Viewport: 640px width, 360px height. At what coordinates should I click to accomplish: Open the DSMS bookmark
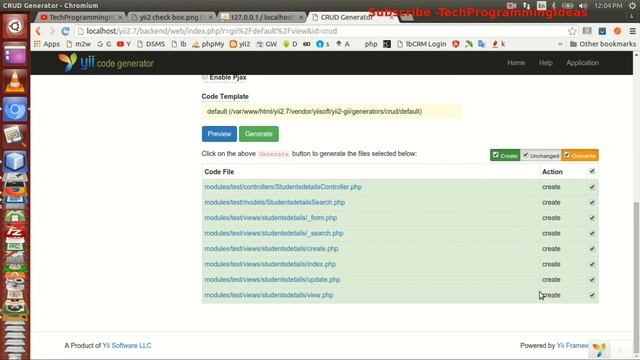(151, 44)
